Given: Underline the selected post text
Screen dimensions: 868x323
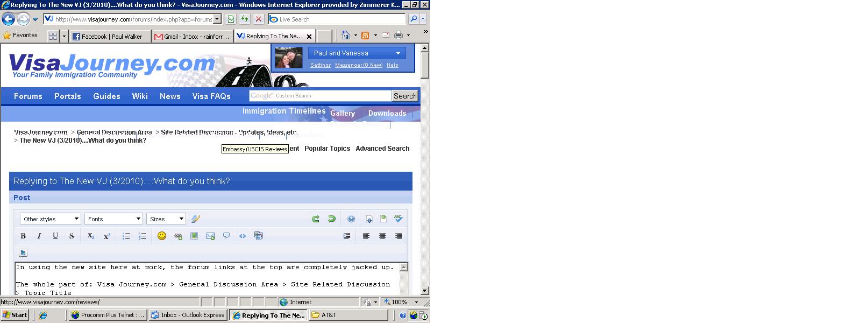Looking at the screenshot, I should point(55,236).
